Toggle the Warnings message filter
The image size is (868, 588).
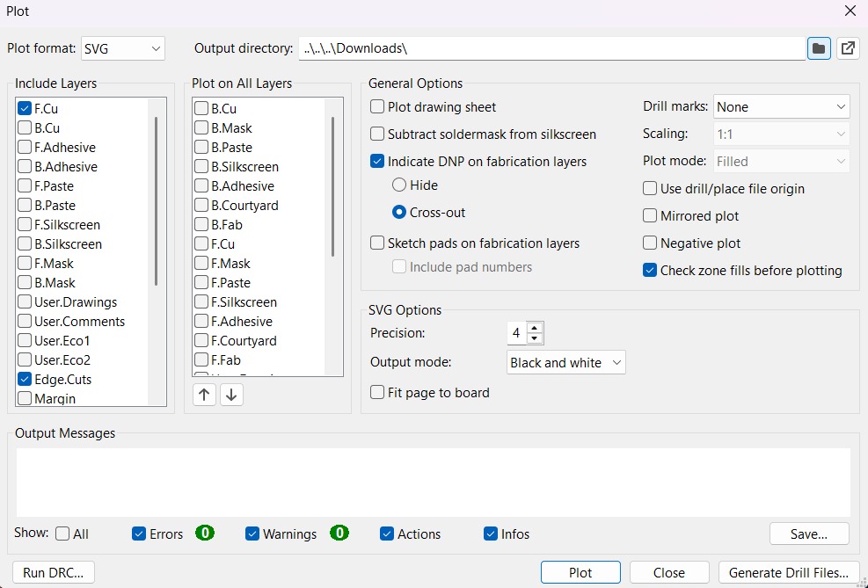click(253, 534)
